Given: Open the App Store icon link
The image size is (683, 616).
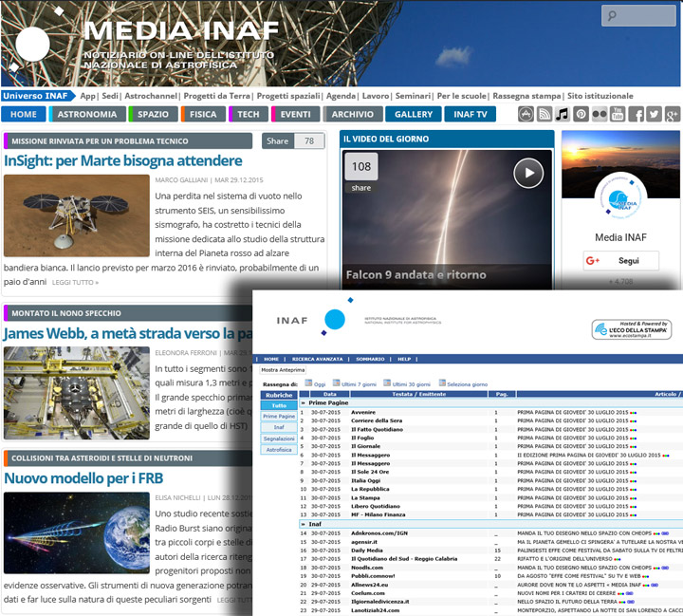Looking at the screenshot, I should point(526,115).
